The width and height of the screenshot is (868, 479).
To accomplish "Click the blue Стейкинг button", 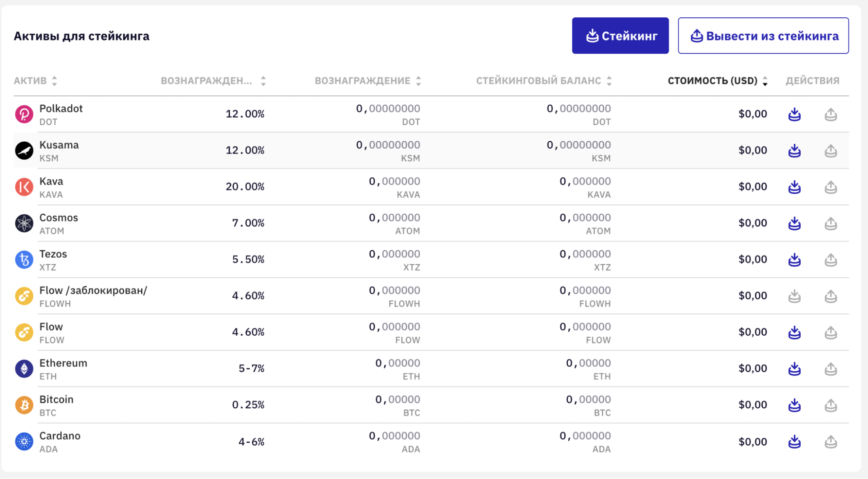I will pyautogui.click(x=620, y=36).
